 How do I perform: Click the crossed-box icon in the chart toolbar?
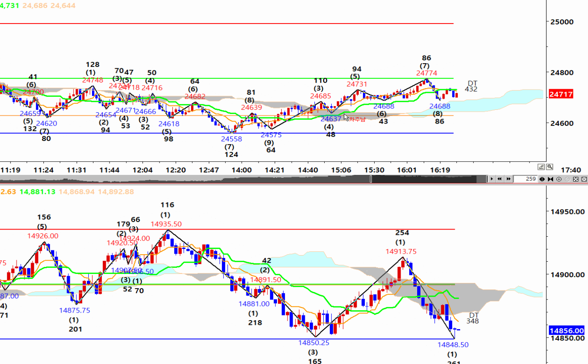click(x=584, y=179)
